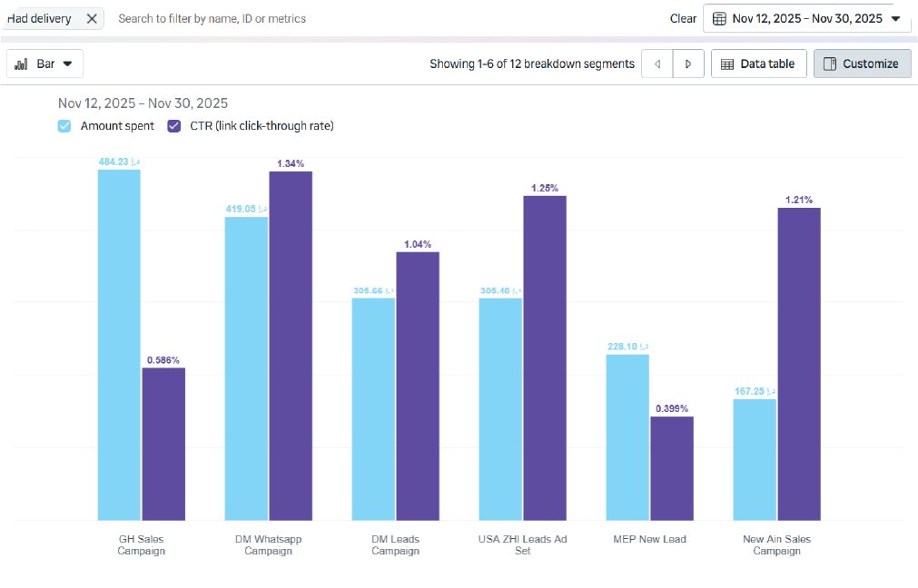
Task: Go to next breakdown segments page
Action: tap(688, 64)
